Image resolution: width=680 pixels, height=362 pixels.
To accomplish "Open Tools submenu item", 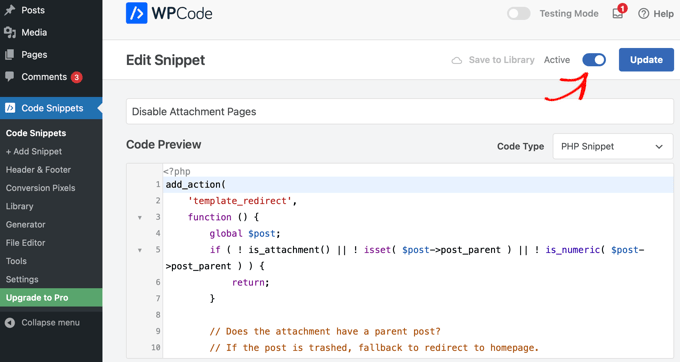I will (x=16, y=261).
